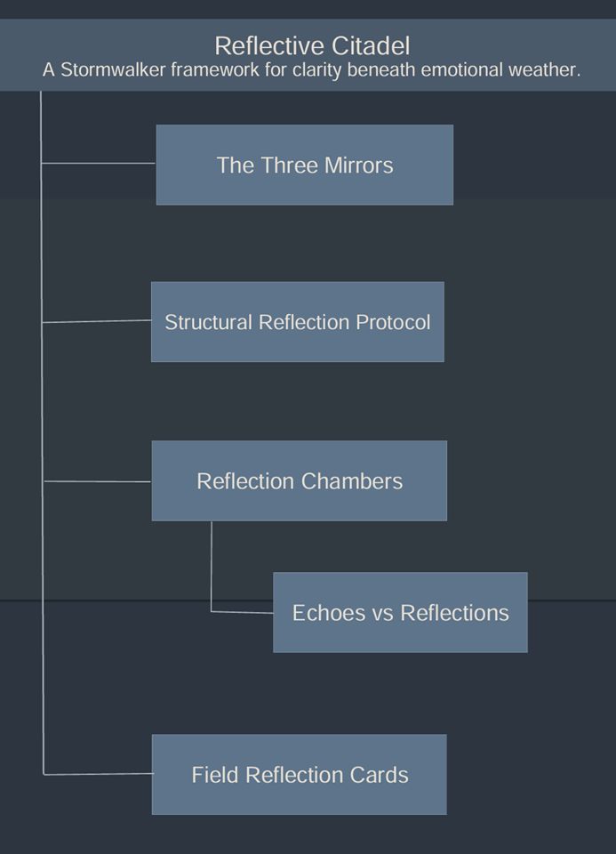Expand the Reflection Chambers node
The width and height of the screenshot is (616, 854).
300,481
